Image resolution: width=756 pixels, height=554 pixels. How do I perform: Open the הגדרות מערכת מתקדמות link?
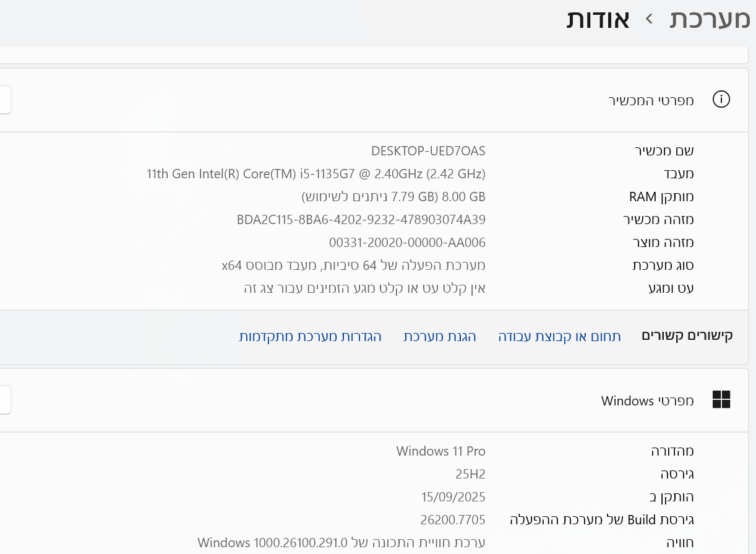(x=310, y=336)
